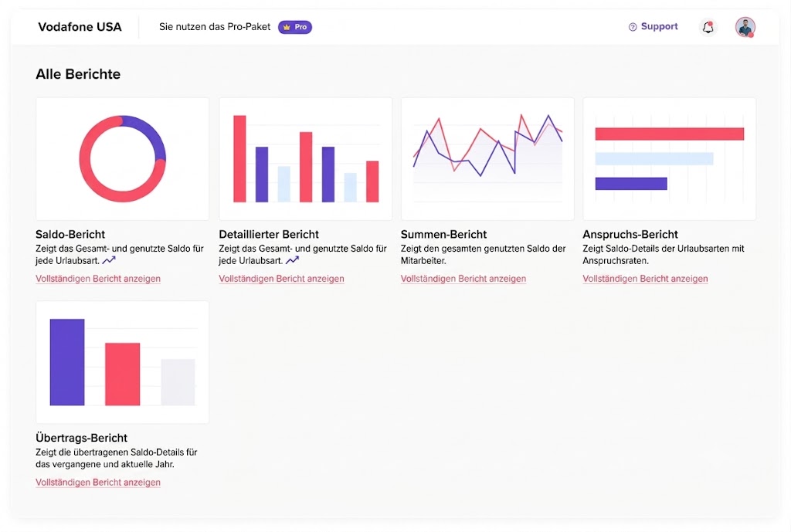View full report link for Anspruchs-Bericht

[645, 279]
